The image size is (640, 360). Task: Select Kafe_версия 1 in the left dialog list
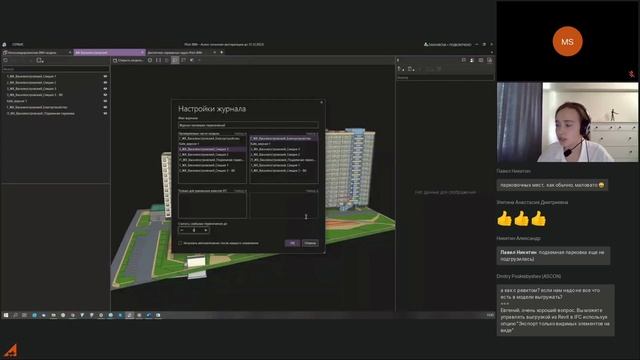click(x=212, y=144)
